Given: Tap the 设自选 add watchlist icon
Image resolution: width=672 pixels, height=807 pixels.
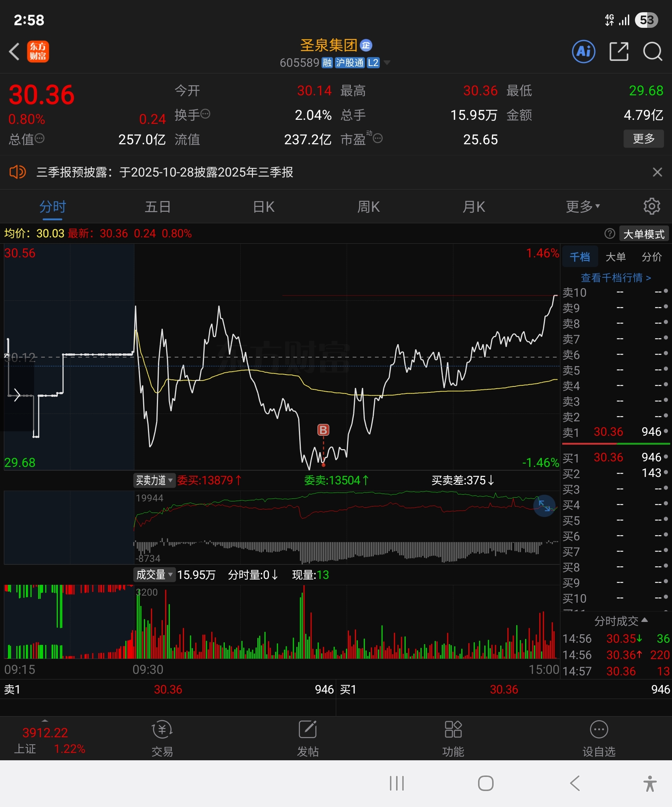Looking at the screenshot, I should coord(599,739).
